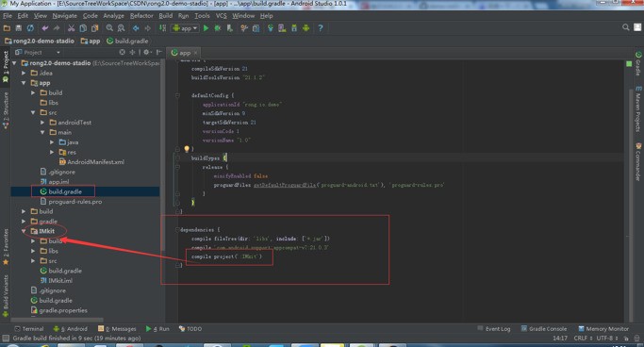Open the app run configuration dropdown

pos(185,28)
